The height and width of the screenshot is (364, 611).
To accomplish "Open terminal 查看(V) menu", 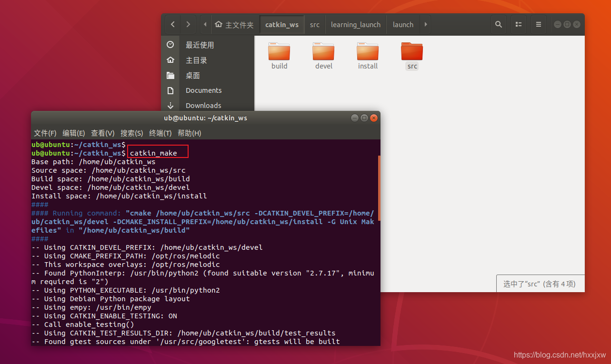I will click(103, 133).
